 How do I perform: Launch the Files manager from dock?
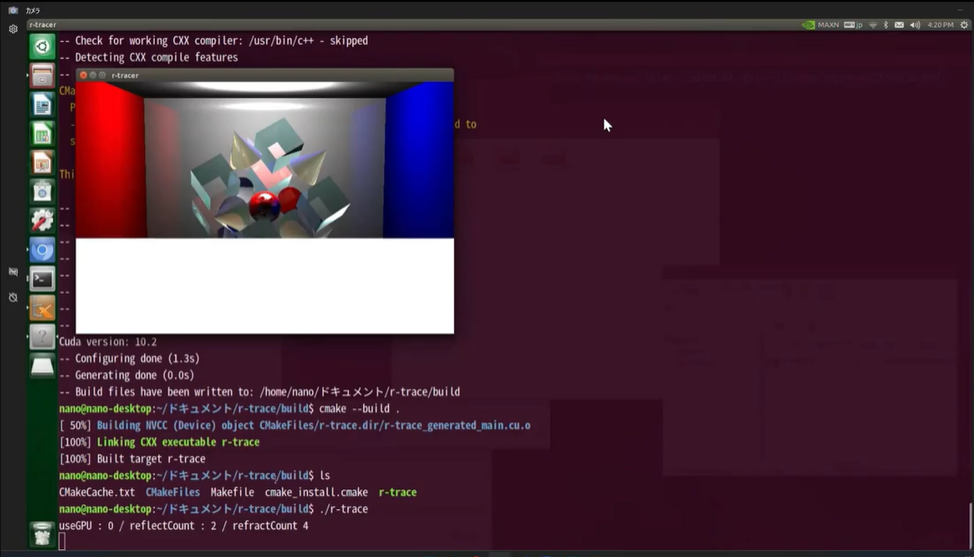pyautogui.click(x=42, y=76)
